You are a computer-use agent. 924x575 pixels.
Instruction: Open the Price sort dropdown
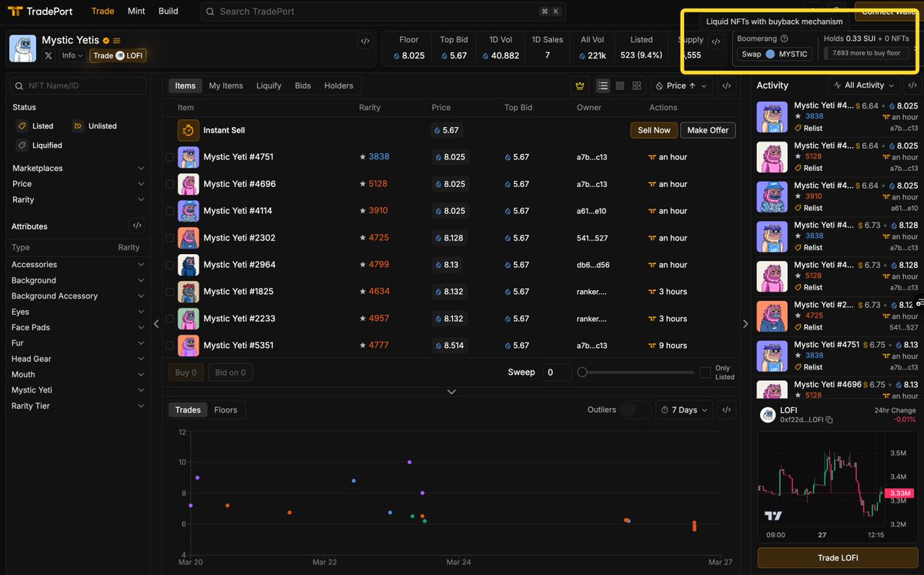(x=681, y=85)
